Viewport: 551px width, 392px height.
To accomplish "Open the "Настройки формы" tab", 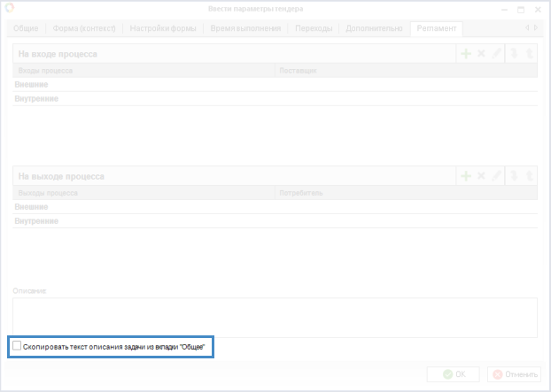I will click(x=163, y=28).
